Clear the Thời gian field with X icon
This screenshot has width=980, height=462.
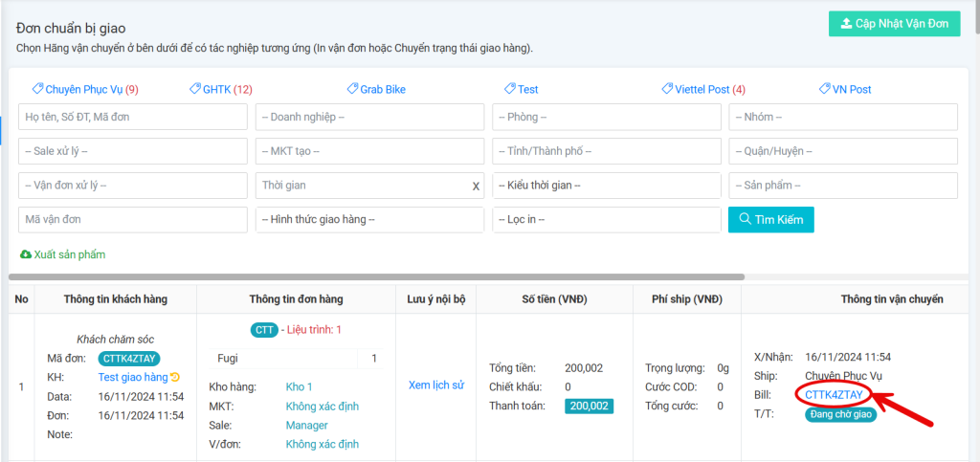(476, 186)
